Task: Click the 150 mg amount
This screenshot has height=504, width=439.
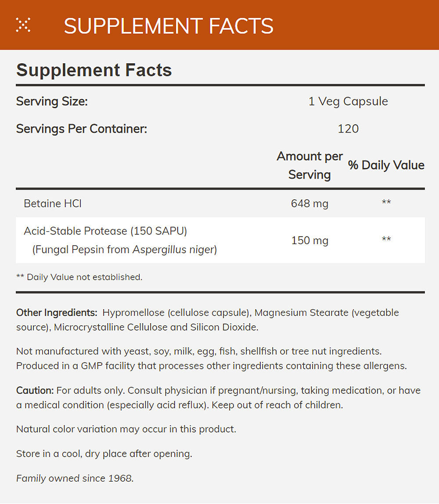Action: pyautogui.click(x=309, y=240)
